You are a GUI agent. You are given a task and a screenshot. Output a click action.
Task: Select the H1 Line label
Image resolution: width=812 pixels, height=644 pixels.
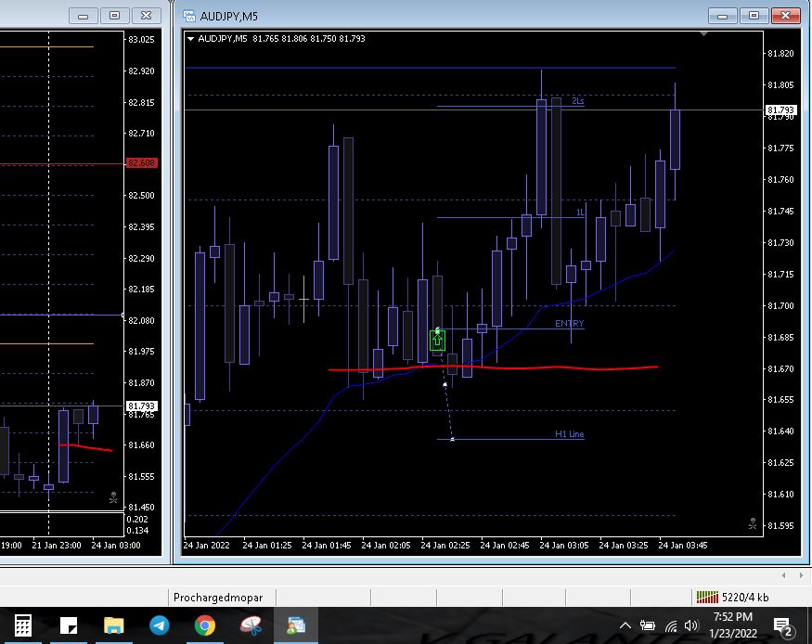[569, 434]
